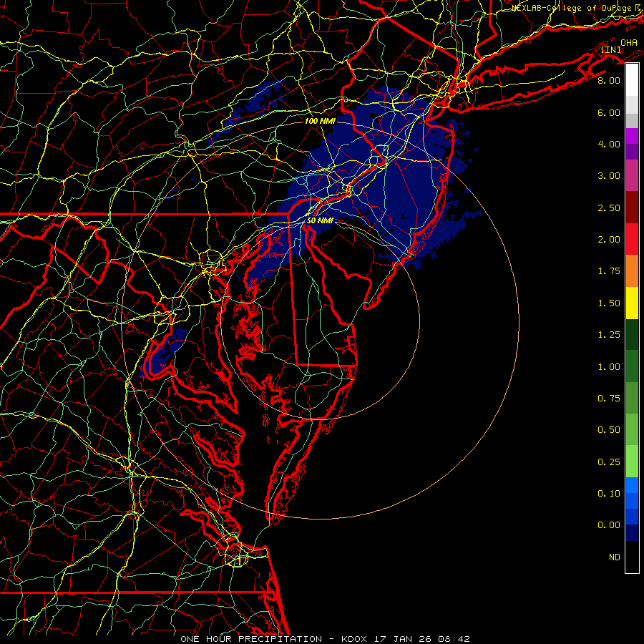Click the 1.50 legend value
Image resolution: width=644 pixels, height=644 pixels.
(609, 303)
